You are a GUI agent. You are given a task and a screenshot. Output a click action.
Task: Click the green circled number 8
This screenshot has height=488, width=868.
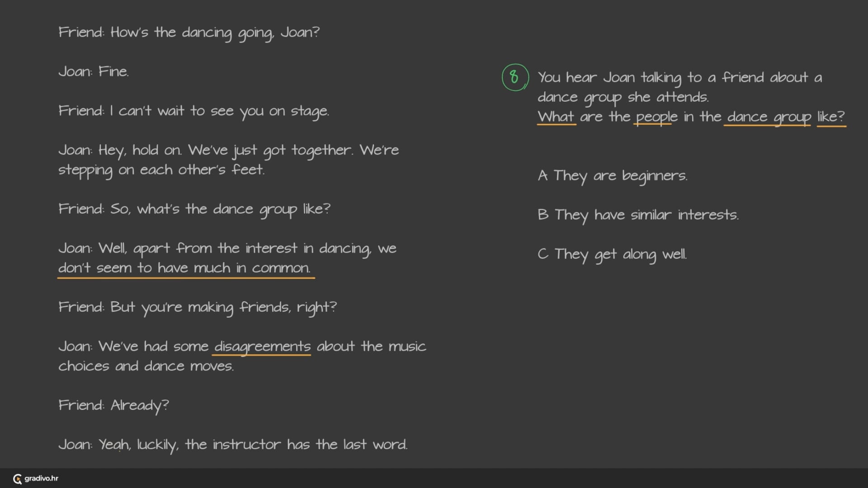click(x=514, y=77)
